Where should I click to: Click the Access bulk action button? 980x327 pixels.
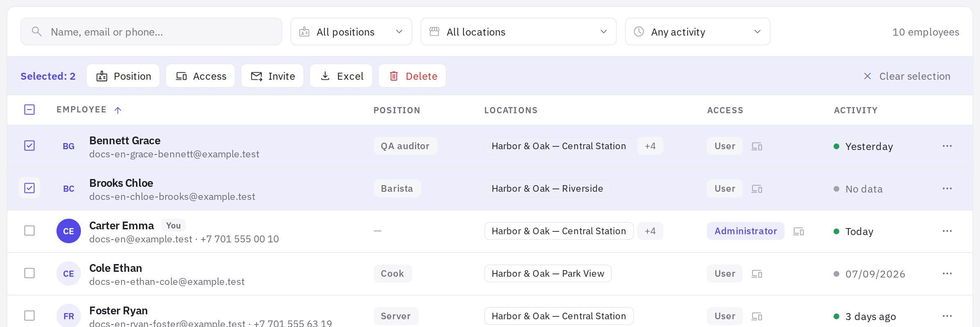(x=200, y=76)
